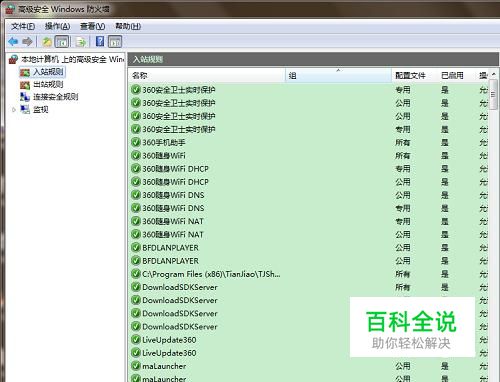The image size is (500, 382).
Task: Select 入站规则 in the left tree
Action: tap(48, 72)
